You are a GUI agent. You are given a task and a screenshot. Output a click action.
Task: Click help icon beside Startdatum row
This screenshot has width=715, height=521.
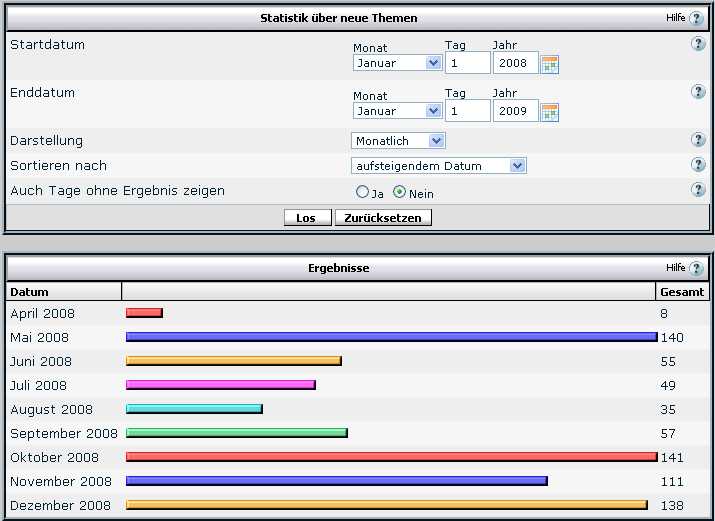point(698,44)
